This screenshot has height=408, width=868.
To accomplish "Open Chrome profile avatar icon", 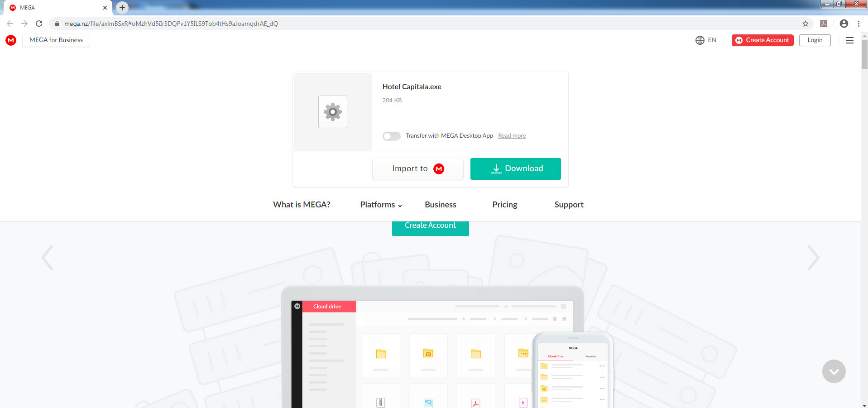I will [844, 24].
